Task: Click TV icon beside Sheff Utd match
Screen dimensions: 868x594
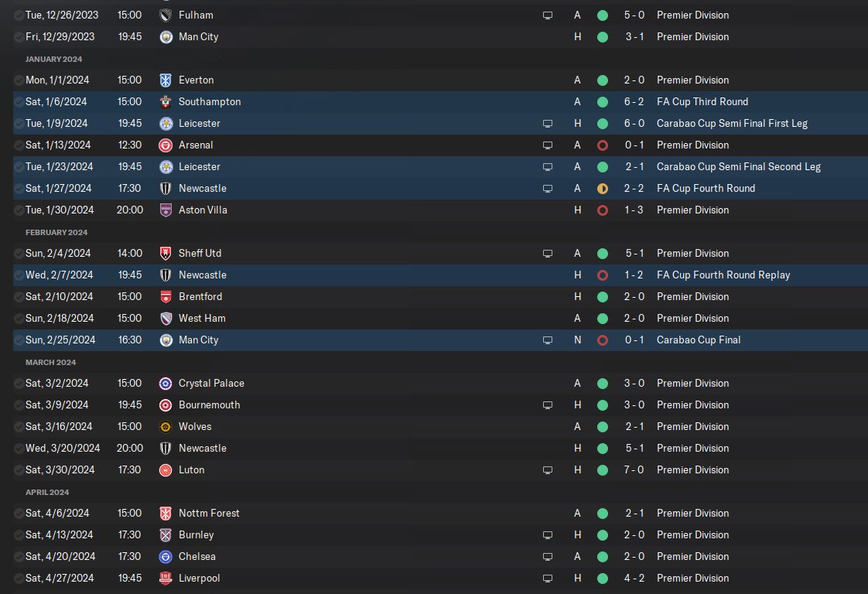Action: coord(548,253)
